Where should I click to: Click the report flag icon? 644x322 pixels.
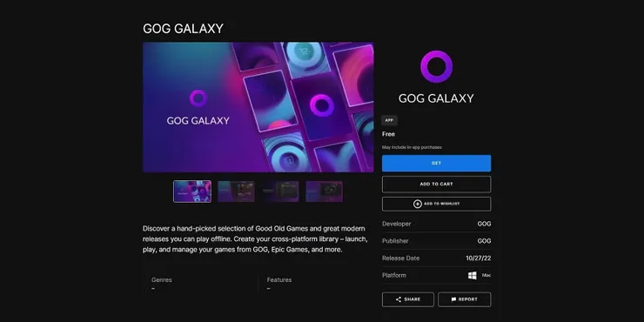453,299
